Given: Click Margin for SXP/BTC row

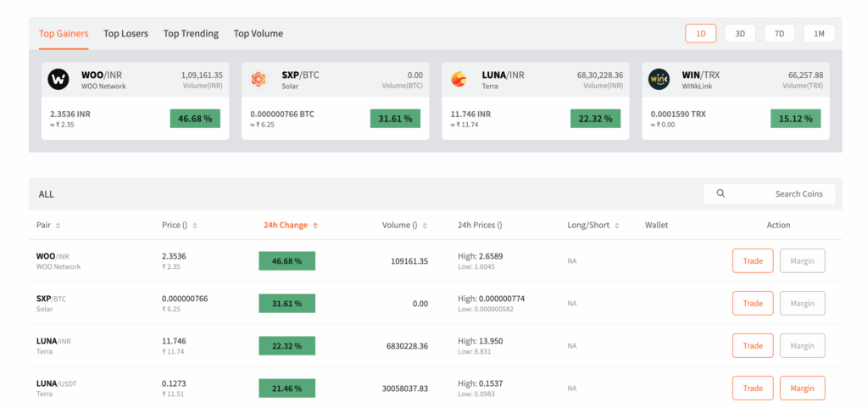Looking at the screenshot, I should 802,304.
